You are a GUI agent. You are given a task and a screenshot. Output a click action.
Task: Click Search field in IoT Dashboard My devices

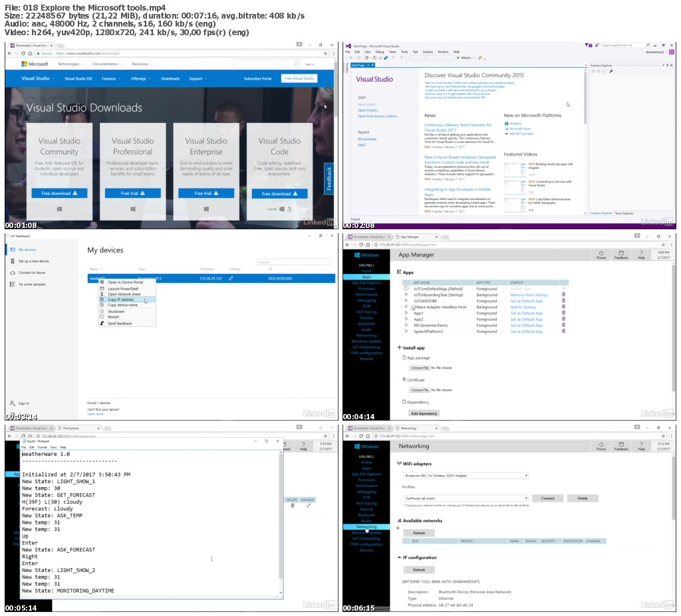pos(293,262)
